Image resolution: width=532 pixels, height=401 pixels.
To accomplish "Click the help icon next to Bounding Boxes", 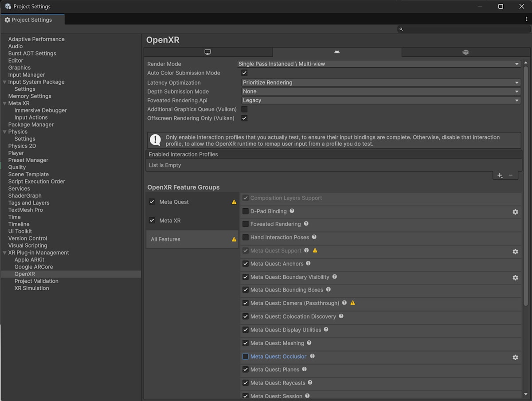I will pyautogui.click(x=328, y=289).
